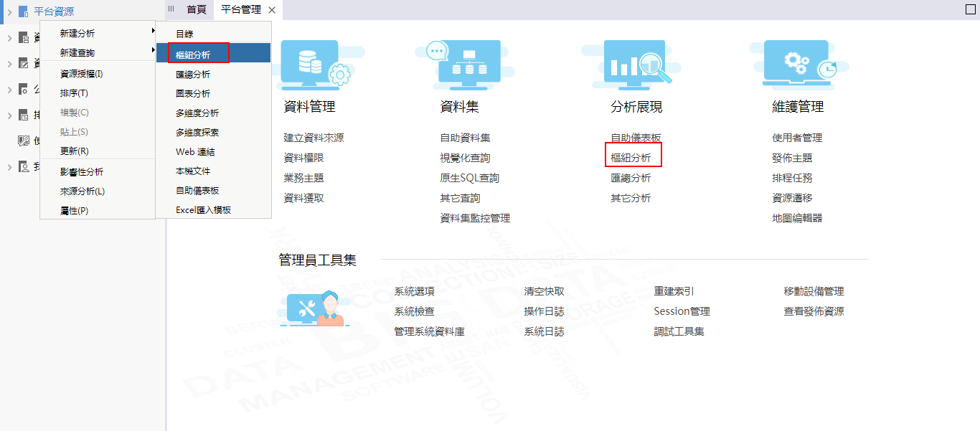
Task: Open 樞紐分析 link under 分析展現
Action: point(631,158)
